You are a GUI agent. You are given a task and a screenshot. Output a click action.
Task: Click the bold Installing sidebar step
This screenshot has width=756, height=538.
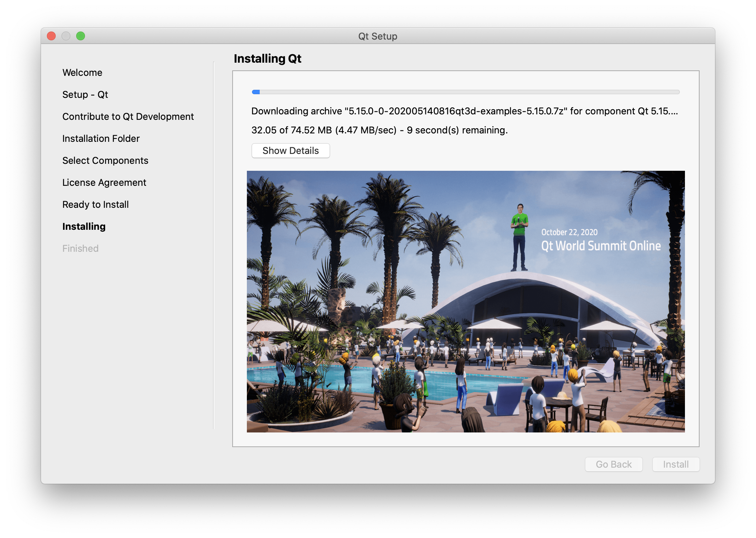84,226
